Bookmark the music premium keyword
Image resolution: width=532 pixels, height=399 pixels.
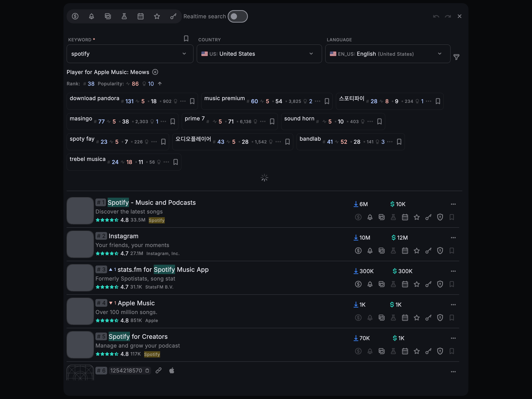click(x=327, y=101)
